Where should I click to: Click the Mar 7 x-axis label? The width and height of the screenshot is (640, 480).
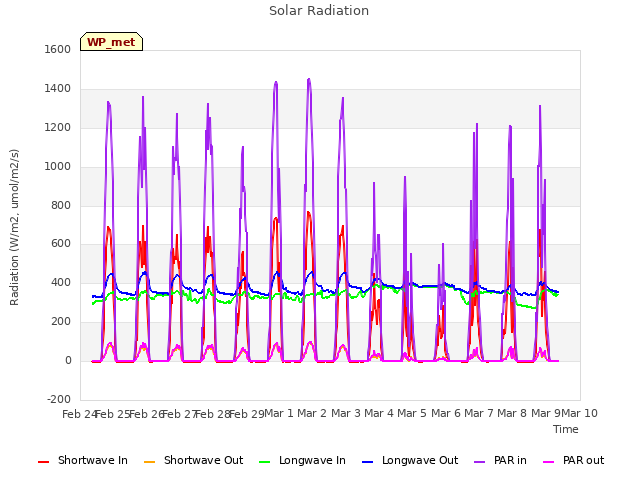(x=479, y=413)
